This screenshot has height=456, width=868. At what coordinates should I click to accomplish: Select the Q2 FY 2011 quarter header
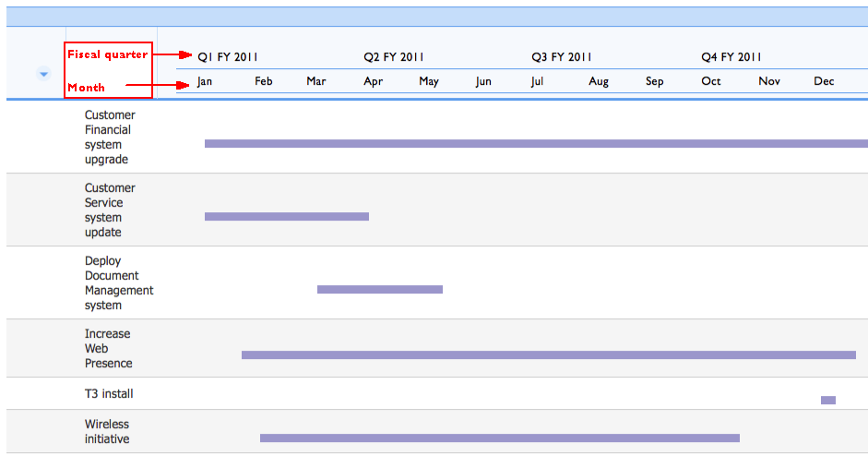[394, 57]
